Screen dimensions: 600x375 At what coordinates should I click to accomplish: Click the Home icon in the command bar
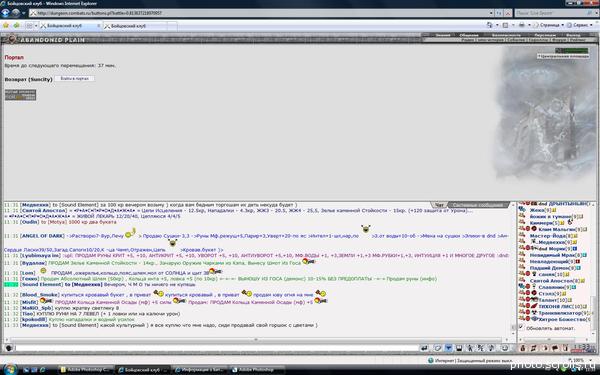(x=489, y=25)
